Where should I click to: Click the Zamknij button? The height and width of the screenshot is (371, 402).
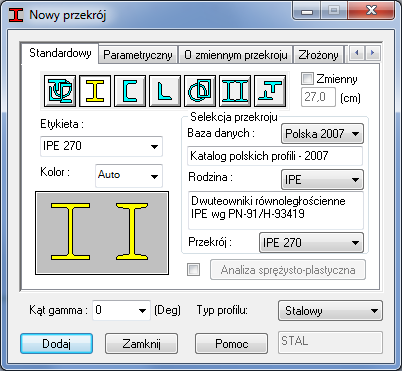[141, 344]
